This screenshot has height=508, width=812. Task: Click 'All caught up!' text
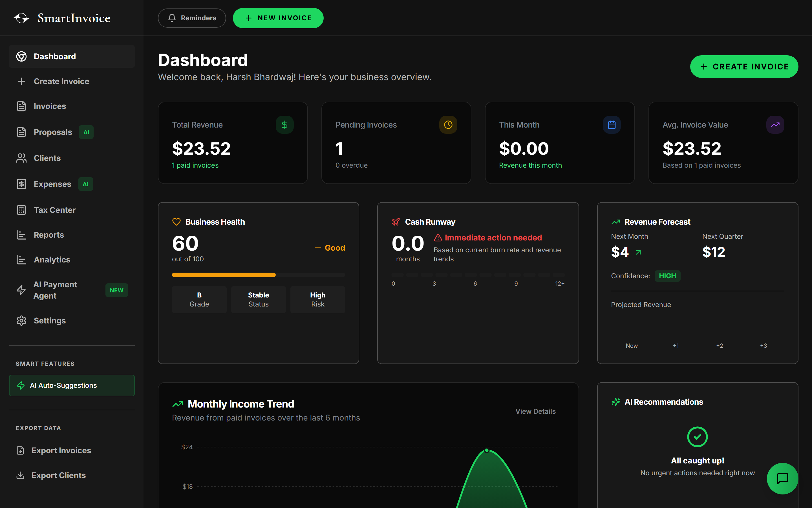coord(697,461)
